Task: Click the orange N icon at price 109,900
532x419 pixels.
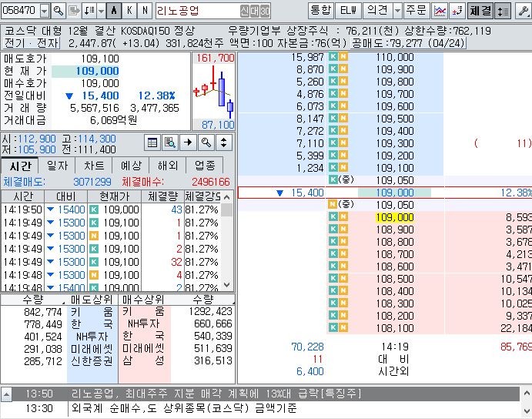Action: click(343, 69)
